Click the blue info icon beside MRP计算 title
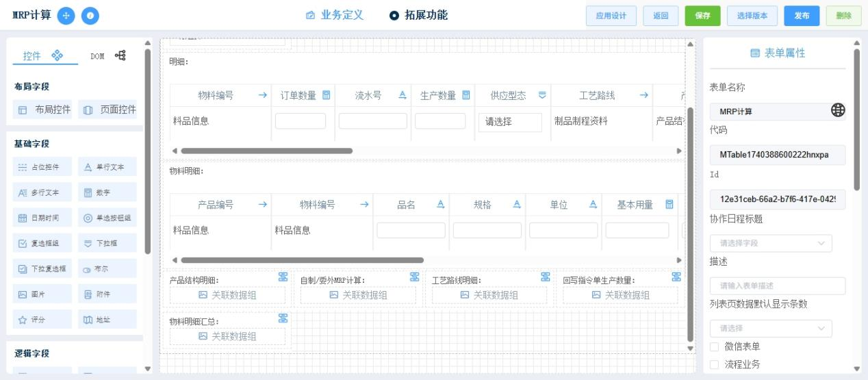This screenshot has width=868, height=380. click(90, 15)
